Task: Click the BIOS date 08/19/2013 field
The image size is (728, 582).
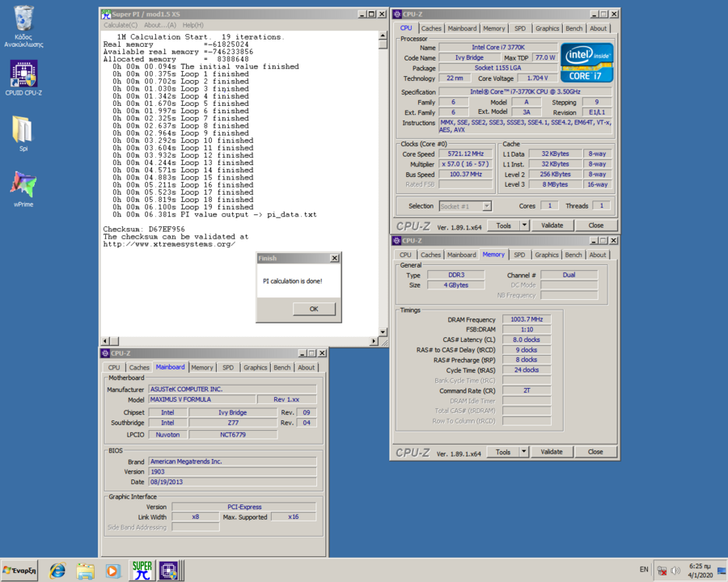Action: coord(232,482)
